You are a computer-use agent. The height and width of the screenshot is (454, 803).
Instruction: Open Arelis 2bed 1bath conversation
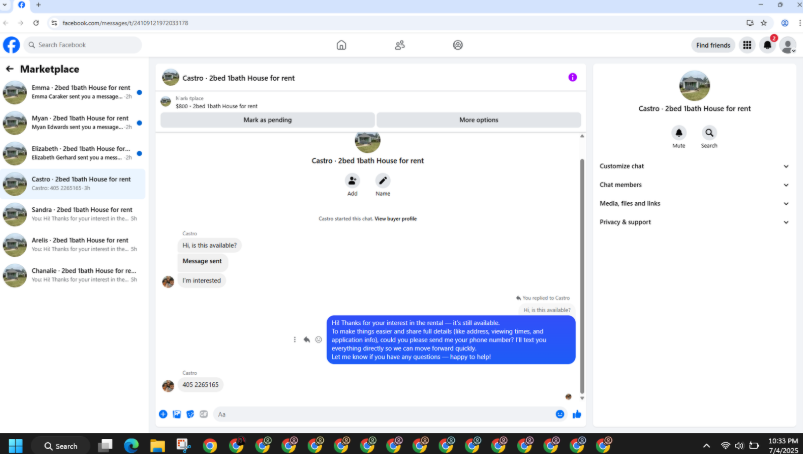tap(73, 245)
